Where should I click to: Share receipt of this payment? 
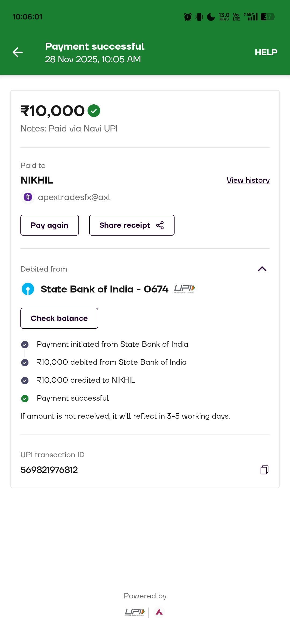coord(132,225)
